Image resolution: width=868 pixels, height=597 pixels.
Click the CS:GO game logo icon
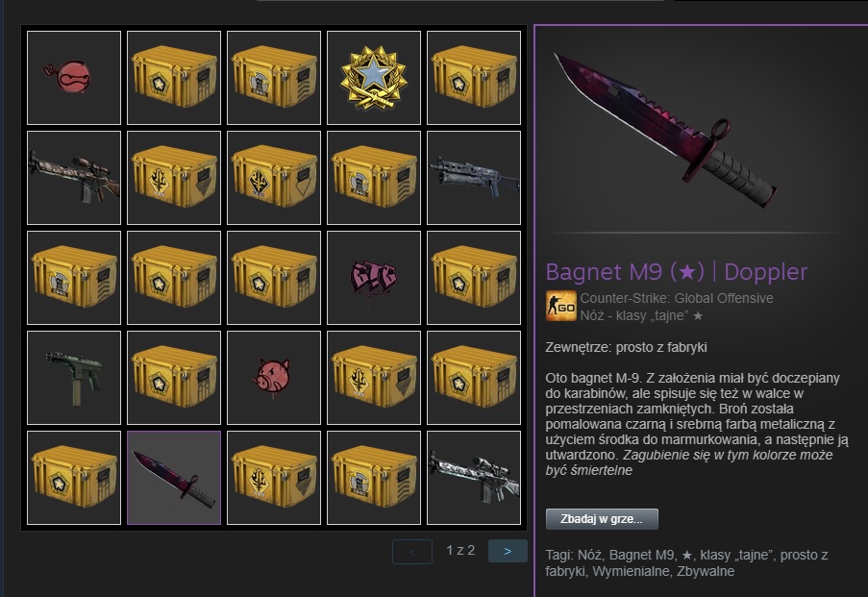pos(560,306)
